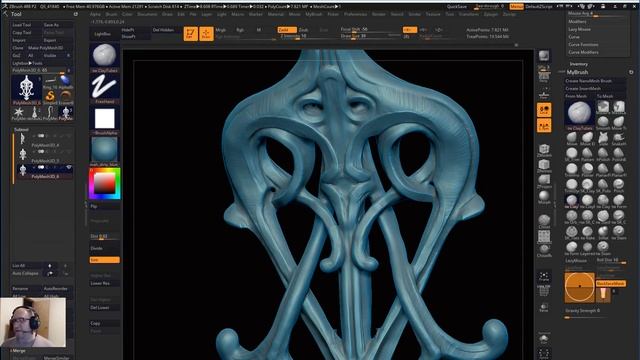Click the Morph sphere icon on right shelf
Viewport: 640px width, 360px height.
coord(544,197)
